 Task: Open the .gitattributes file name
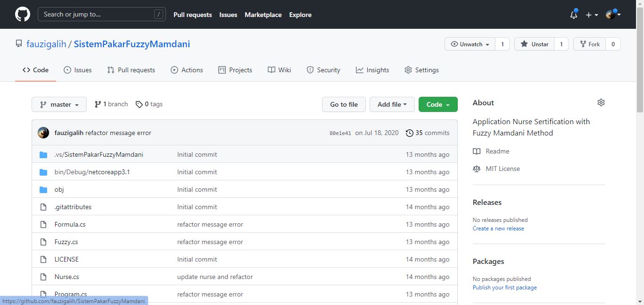[73, 207]
